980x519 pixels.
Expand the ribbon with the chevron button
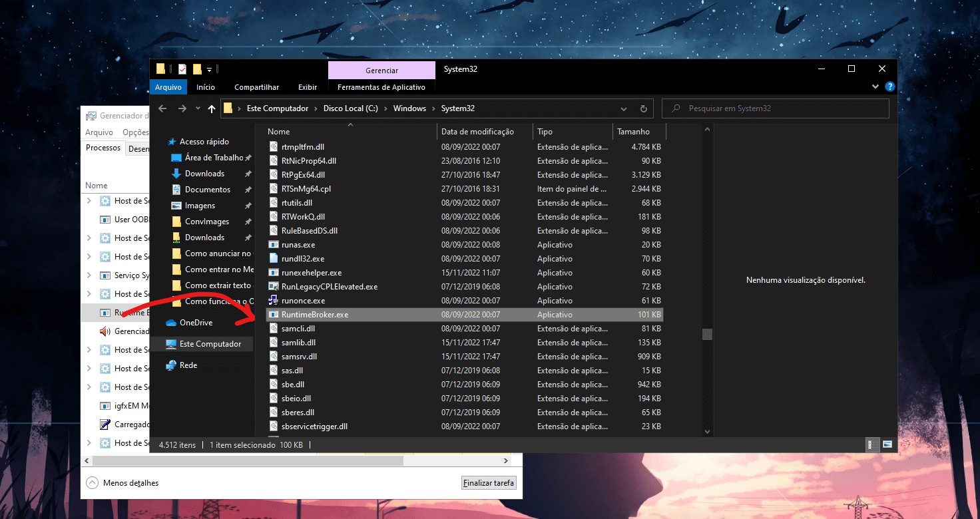coord(875,86)
